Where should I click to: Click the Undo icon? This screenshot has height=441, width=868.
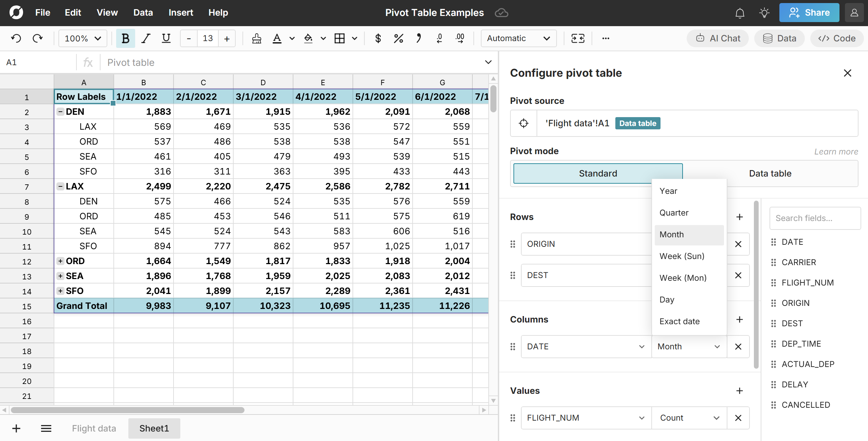coord(16,38)
